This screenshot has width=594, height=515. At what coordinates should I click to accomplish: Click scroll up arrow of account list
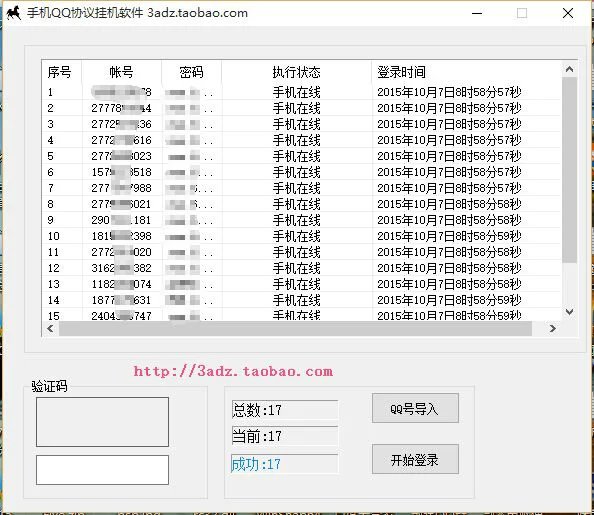coord(569,69)
